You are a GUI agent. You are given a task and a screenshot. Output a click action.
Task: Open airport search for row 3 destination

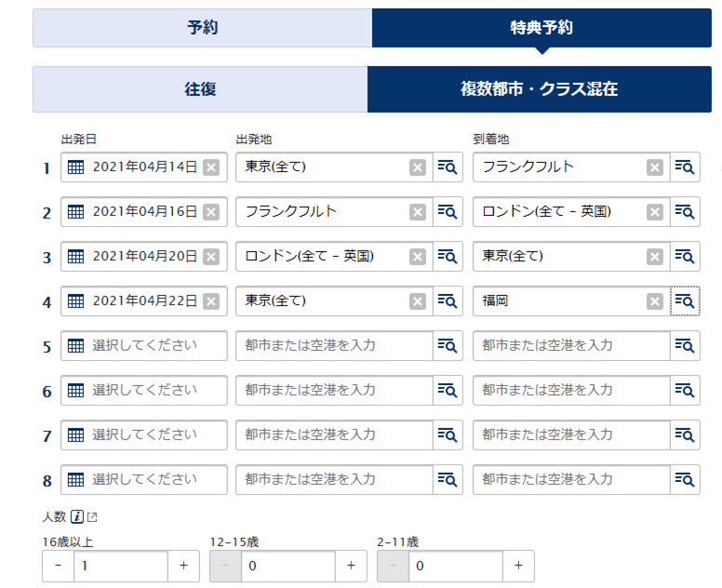pos(685,257)
